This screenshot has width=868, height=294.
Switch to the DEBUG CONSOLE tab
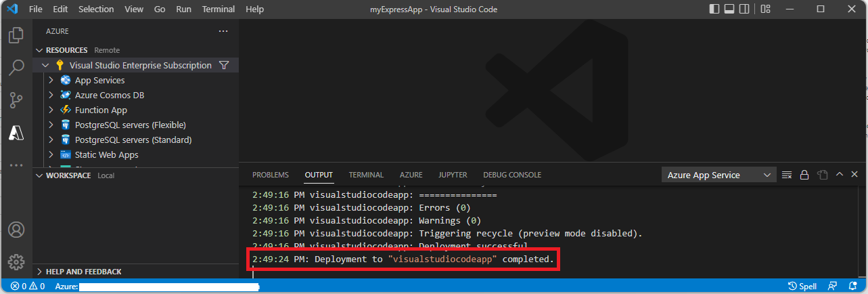point(511,175)
